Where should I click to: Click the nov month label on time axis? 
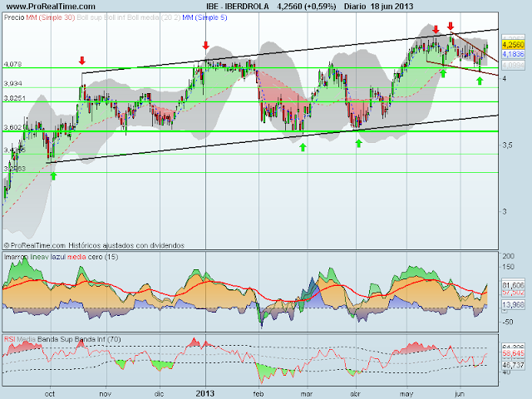click(106, 394)
